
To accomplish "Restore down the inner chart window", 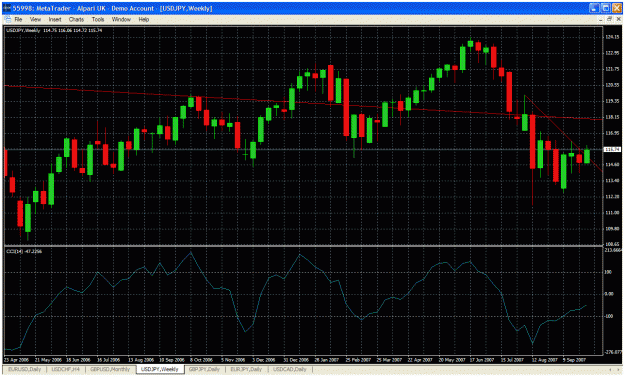I will tap(609, 19).
